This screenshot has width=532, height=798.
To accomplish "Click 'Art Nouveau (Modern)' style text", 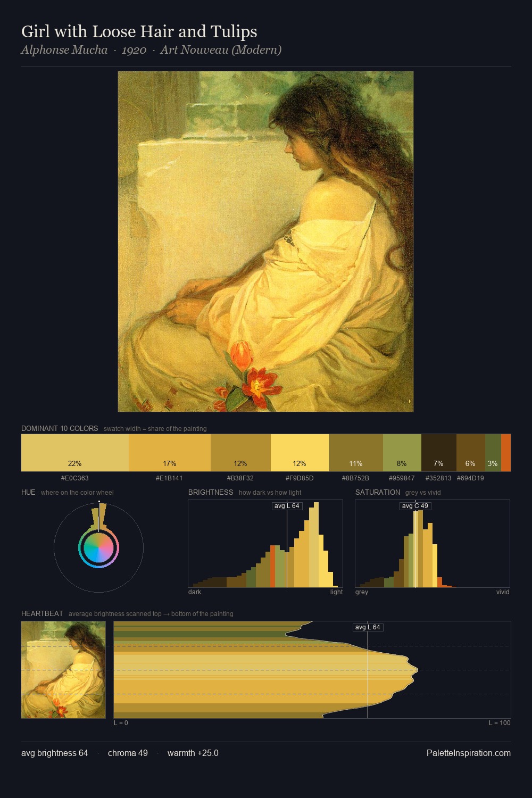I will click(x=221, y=50).
